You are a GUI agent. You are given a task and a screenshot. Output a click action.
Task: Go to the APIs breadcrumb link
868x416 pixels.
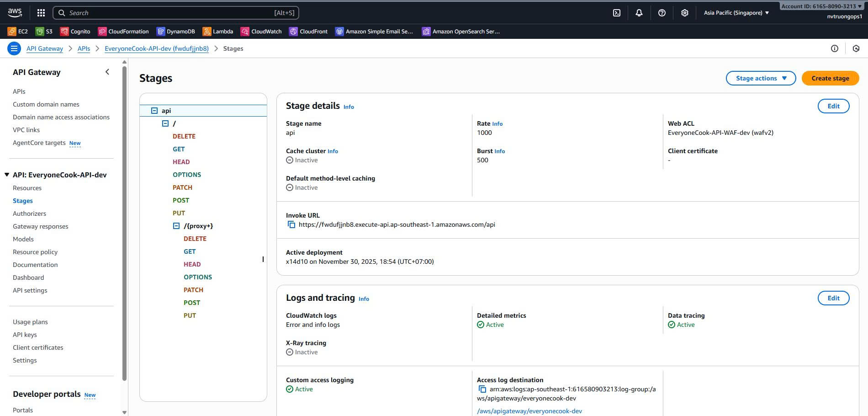pyautogui.click(x=84, y=48)
